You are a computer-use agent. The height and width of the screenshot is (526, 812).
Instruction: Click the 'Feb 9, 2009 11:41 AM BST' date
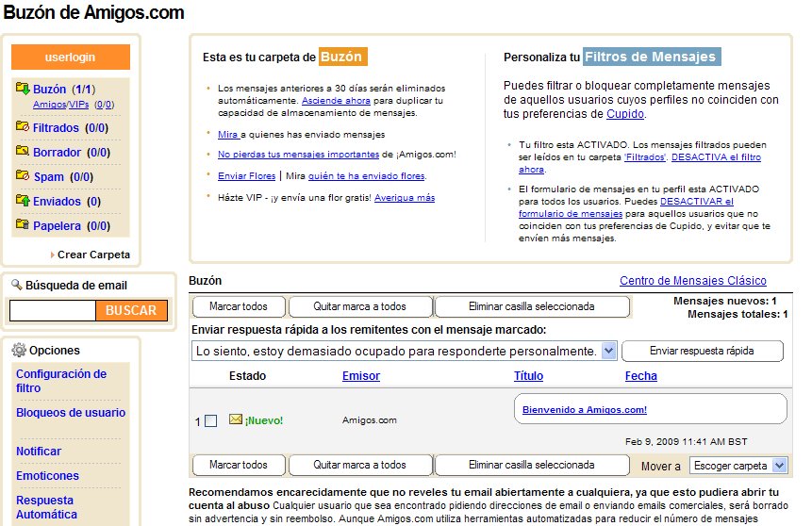[x=687, y=441]
